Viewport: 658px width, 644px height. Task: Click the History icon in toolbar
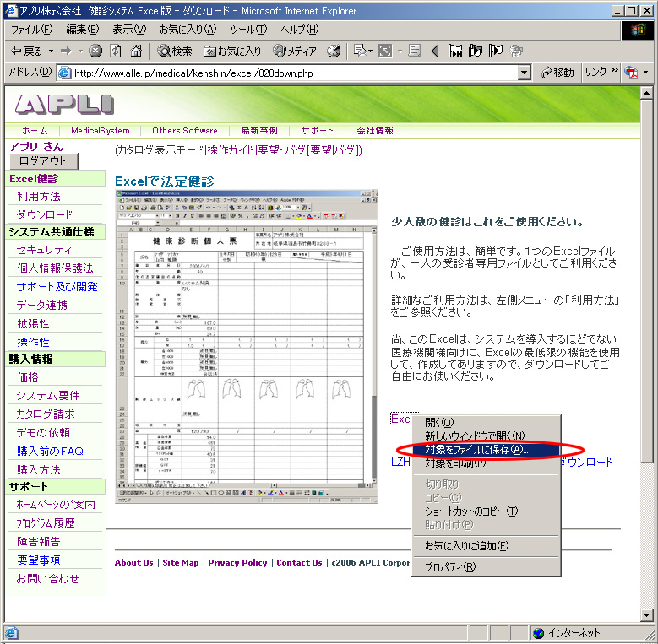click(334, 51)
